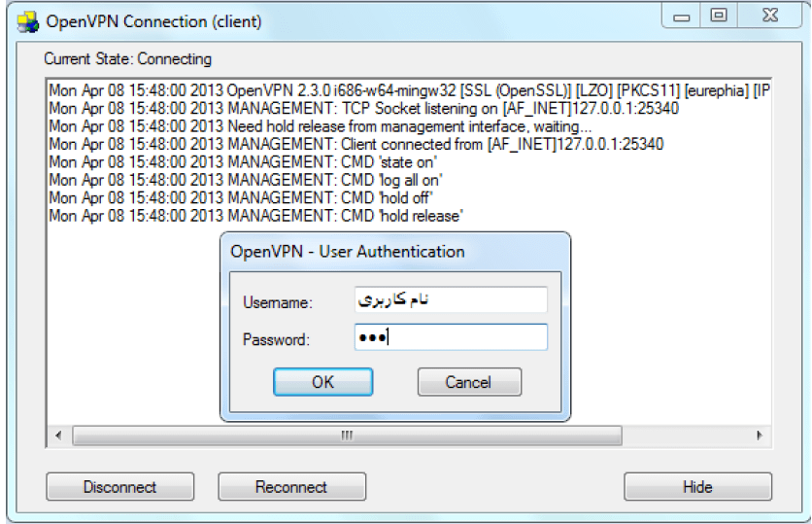The height and width of the screenshot is (524, 812).
Task: Select the "Need hold release" log line
Action: 320,126
